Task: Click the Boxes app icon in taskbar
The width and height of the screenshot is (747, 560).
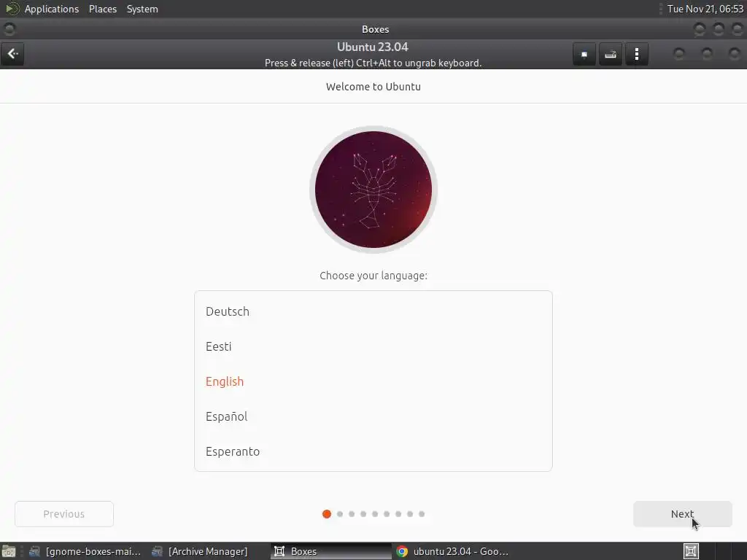Action: pyautogui.click(x=279, y=551)
